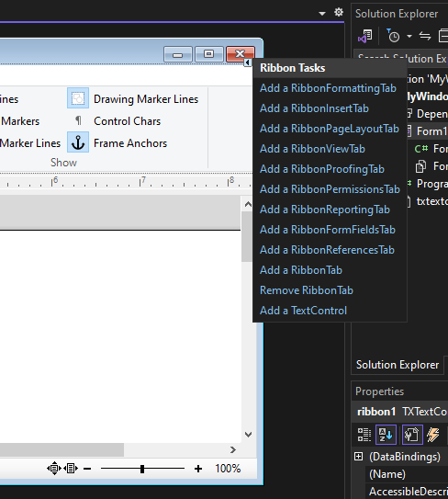
Task: Click the vertical scrollbar thumb in document
Action: [246, 236]
